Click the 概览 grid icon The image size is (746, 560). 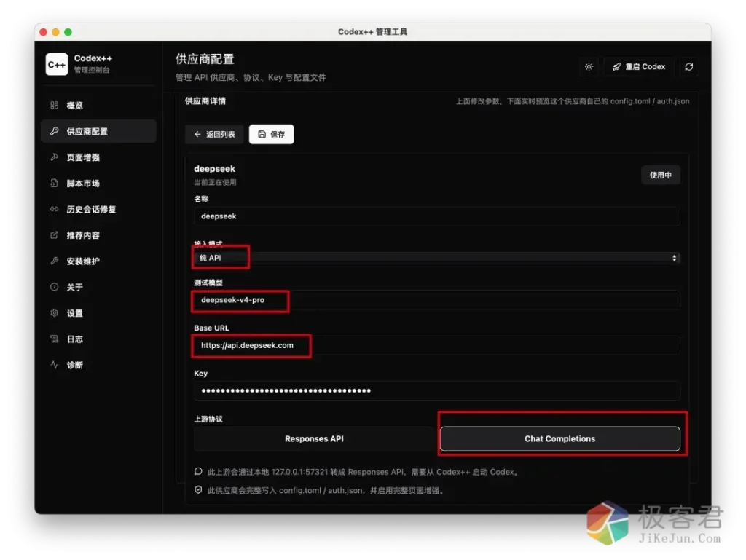[54, 105]
